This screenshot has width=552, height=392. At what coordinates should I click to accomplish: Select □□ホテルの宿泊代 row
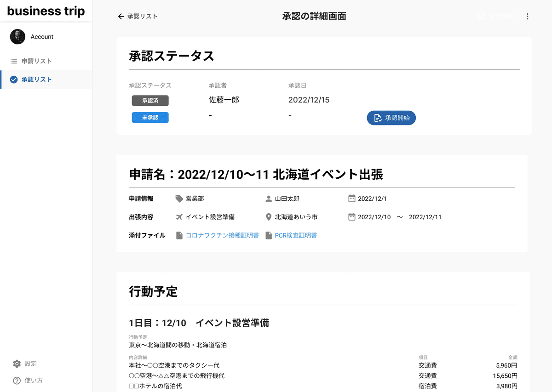pyautogui.click(x=323, y=386)
